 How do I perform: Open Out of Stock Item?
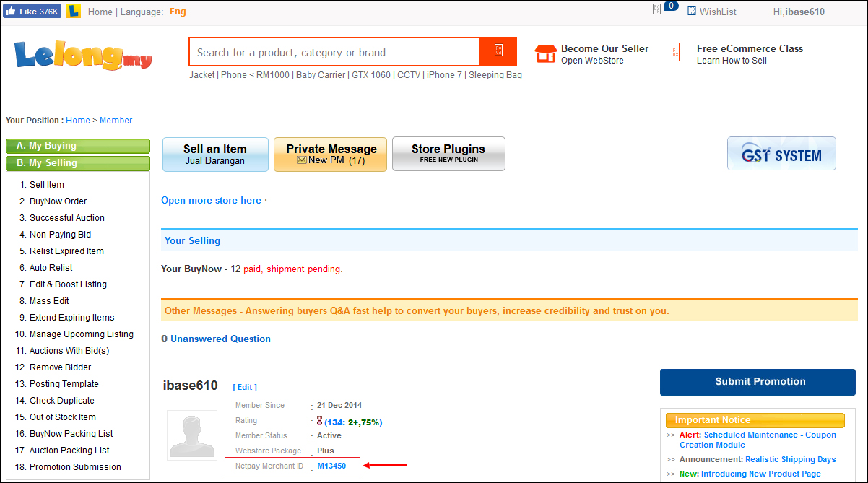coord(63,417)
